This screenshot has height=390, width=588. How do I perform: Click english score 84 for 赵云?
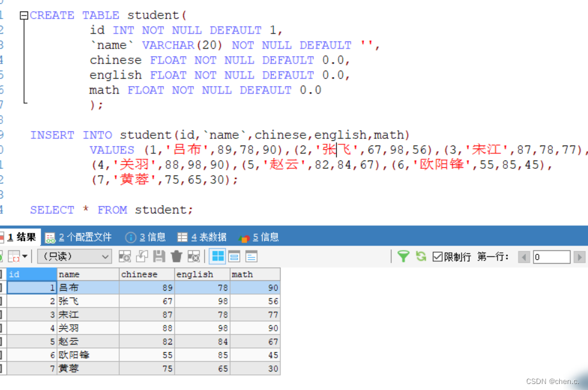(x=202, y=341)
